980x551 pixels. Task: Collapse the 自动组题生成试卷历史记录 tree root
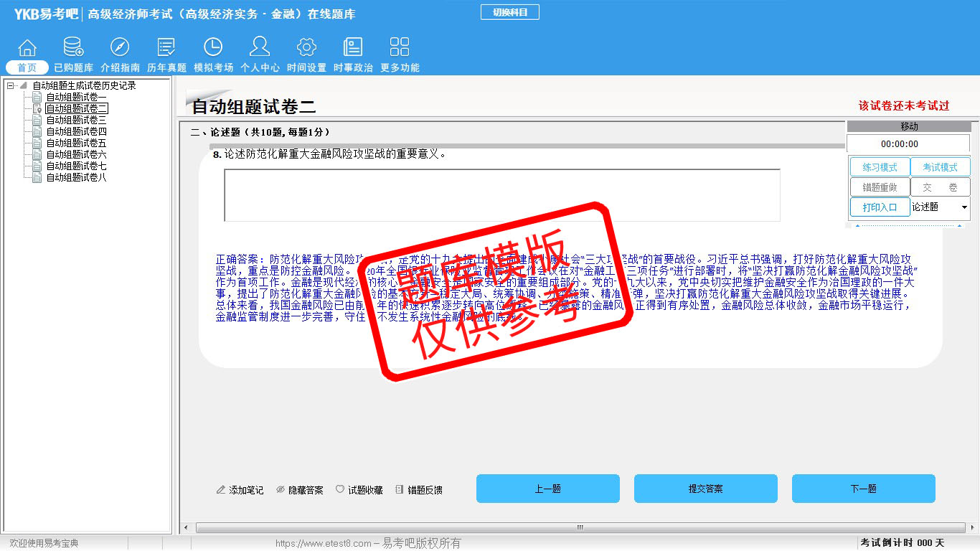click(11, 85)
